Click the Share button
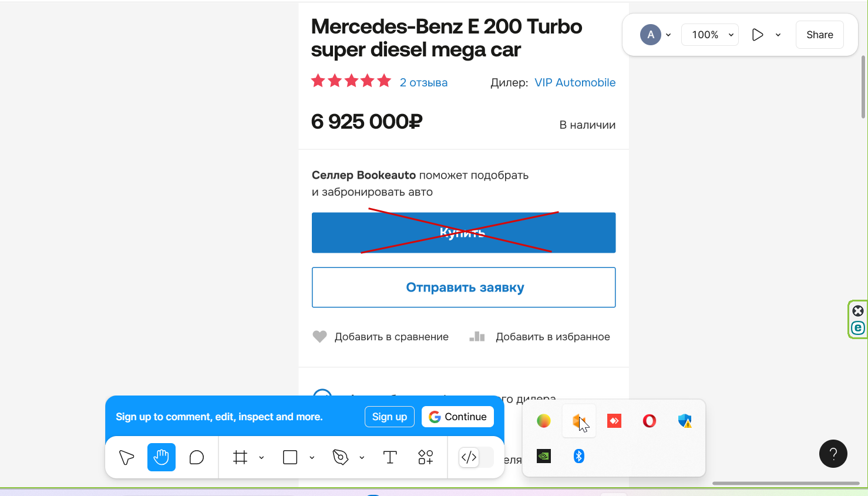This screenshot has width=868, height=496. coord(820,35)
